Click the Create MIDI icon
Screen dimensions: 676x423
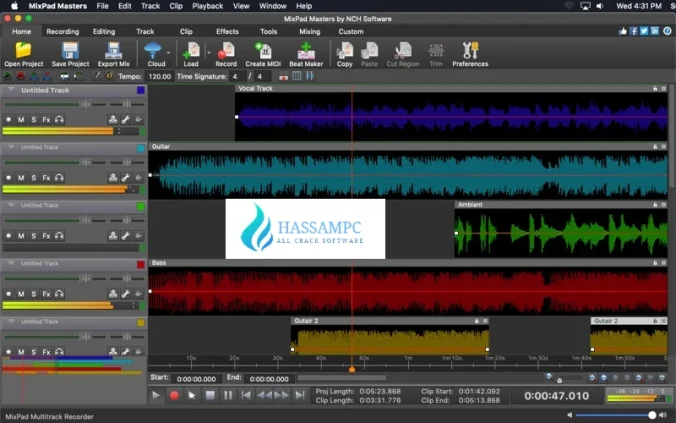pos(263,50)
